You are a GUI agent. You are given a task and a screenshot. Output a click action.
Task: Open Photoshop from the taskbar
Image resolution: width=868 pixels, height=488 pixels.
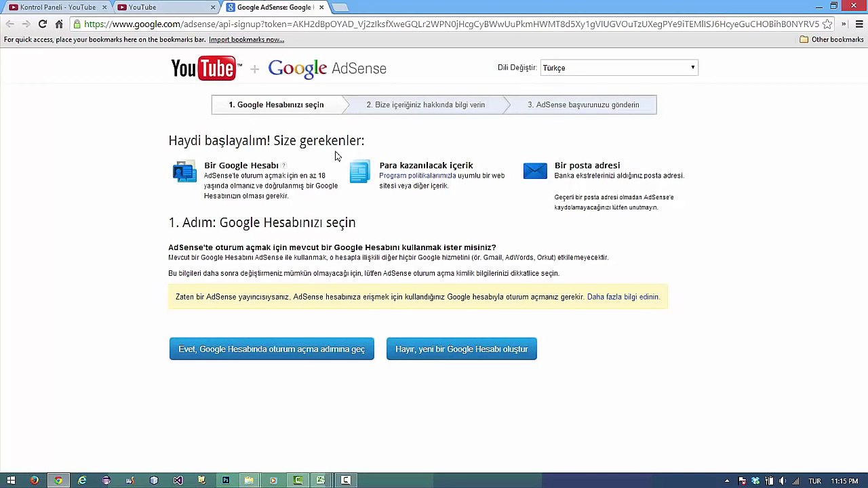225,481
